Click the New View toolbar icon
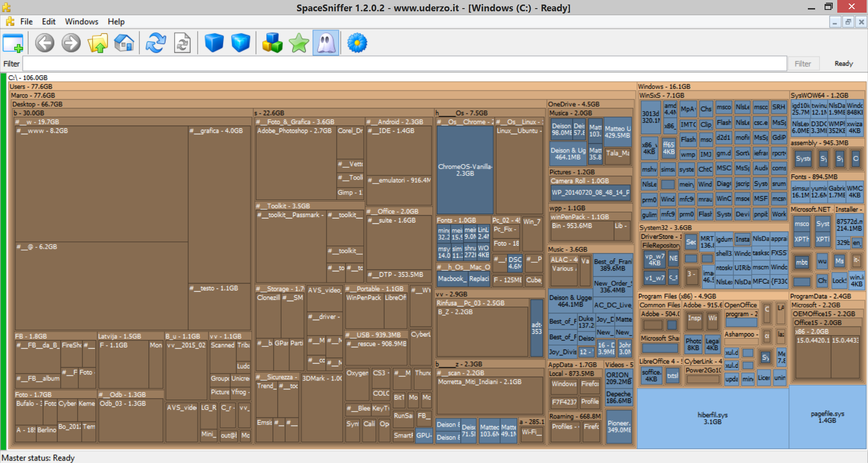Viewport: 868px width, 463px height. click(13, 43)
